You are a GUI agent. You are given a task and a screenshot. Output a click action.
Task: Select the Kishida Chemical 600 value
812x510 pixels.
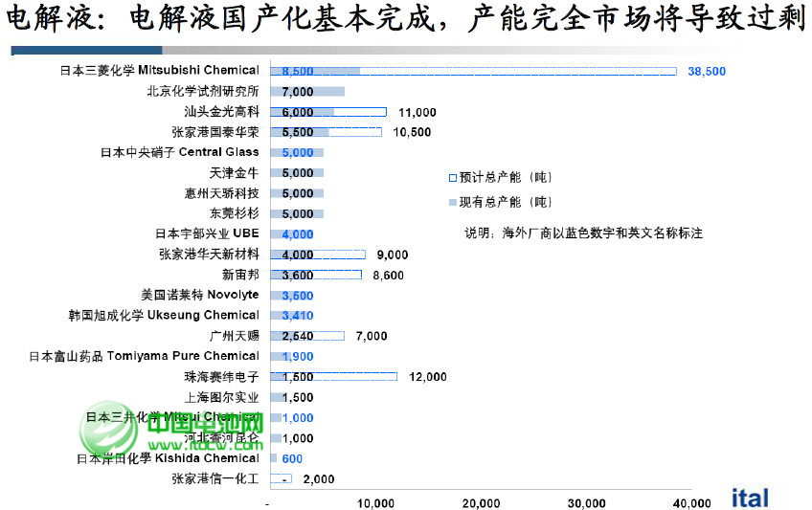click(293, 458)
